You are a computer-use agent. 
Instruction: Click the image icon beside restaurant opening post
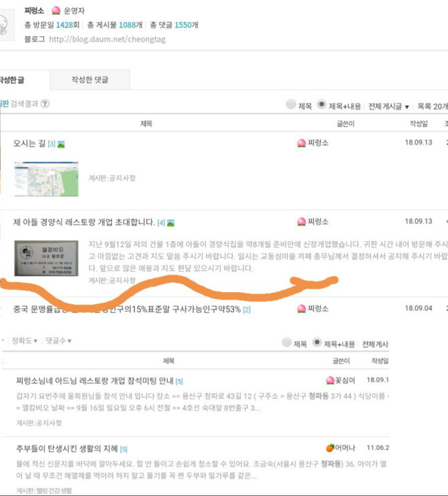pos(171,223)
